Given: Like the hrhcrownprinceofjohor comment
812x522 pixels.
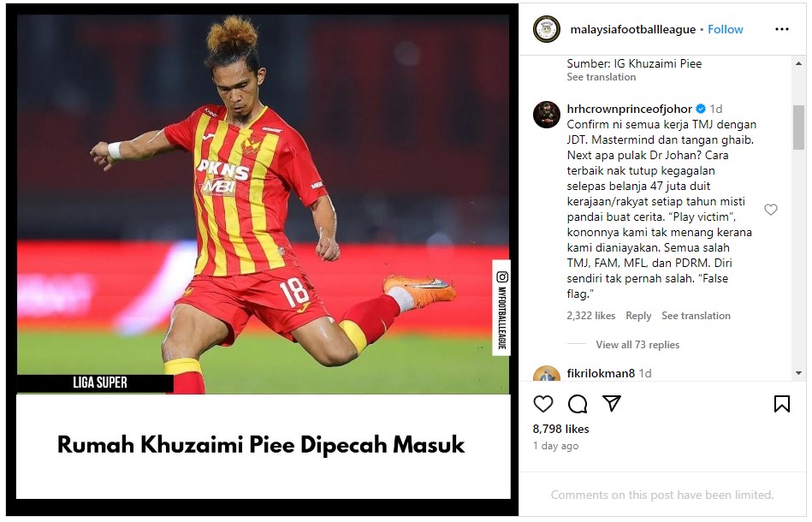Looking at the screenshot, I should coord(771,209).
